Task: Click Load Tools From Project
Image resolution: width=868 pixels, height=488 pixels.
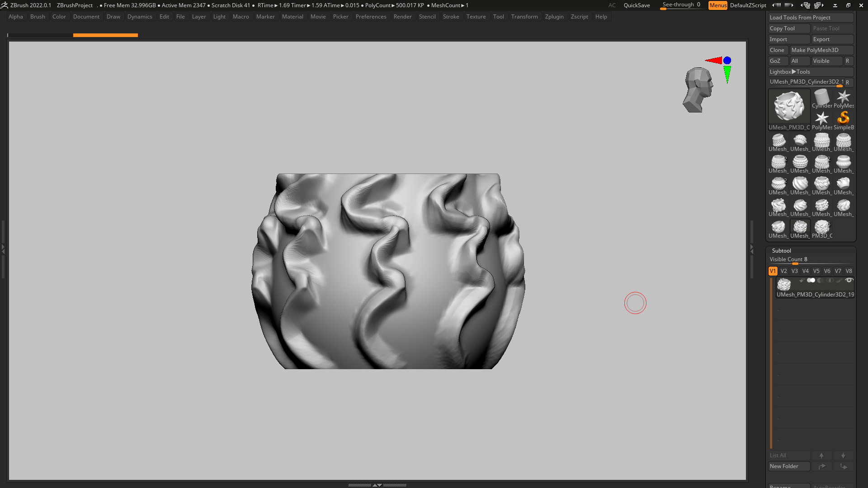Action: 811,18
